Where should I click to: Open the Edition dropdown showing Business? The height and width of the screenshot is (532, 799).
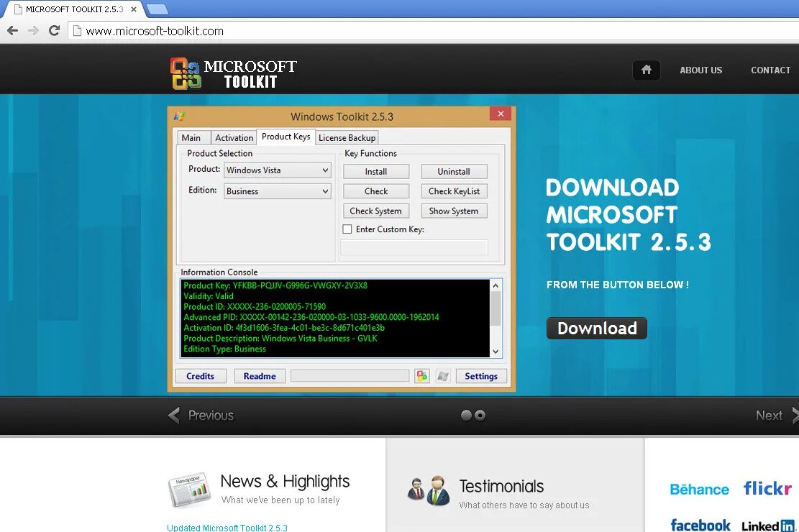click(277, 191)
